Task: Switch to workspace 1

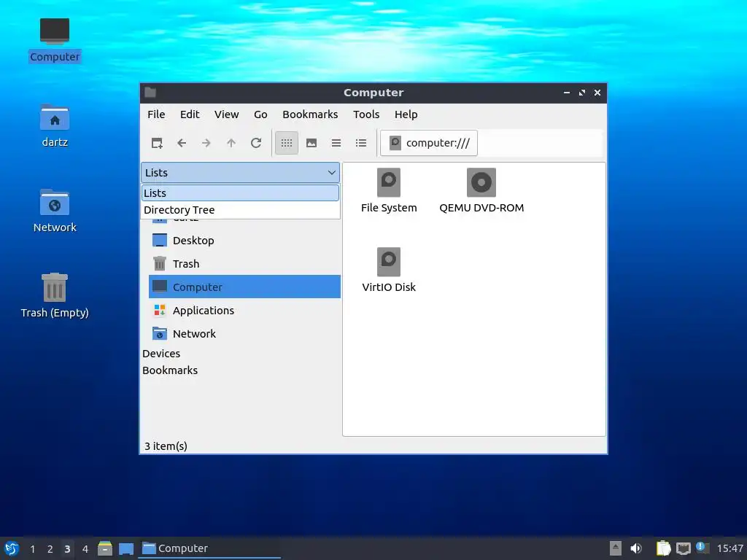Action: click(32, 548)
